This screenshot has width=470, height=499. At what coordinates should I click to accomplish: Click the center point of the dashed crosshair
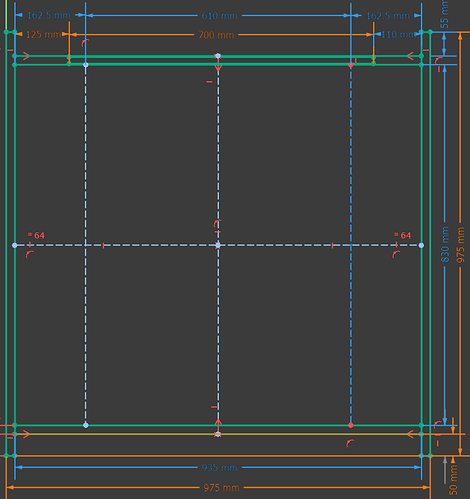tap(218, 245)
